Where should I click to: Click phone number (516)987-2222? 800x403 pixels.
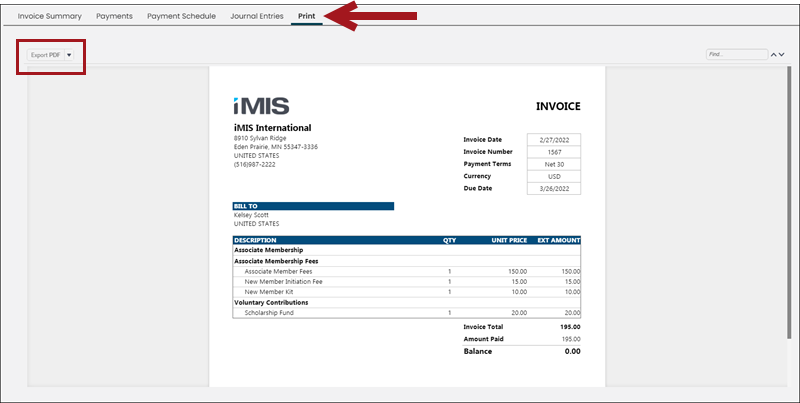click(x=255, y=165)
